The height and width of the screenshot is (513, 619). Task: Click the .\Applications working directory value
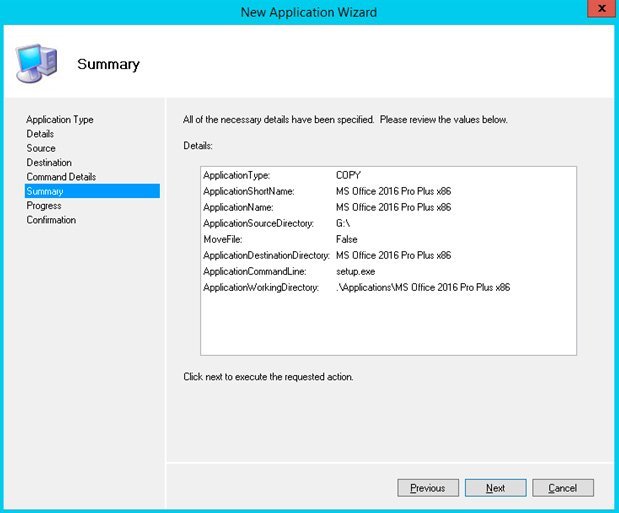pos(423,288)
